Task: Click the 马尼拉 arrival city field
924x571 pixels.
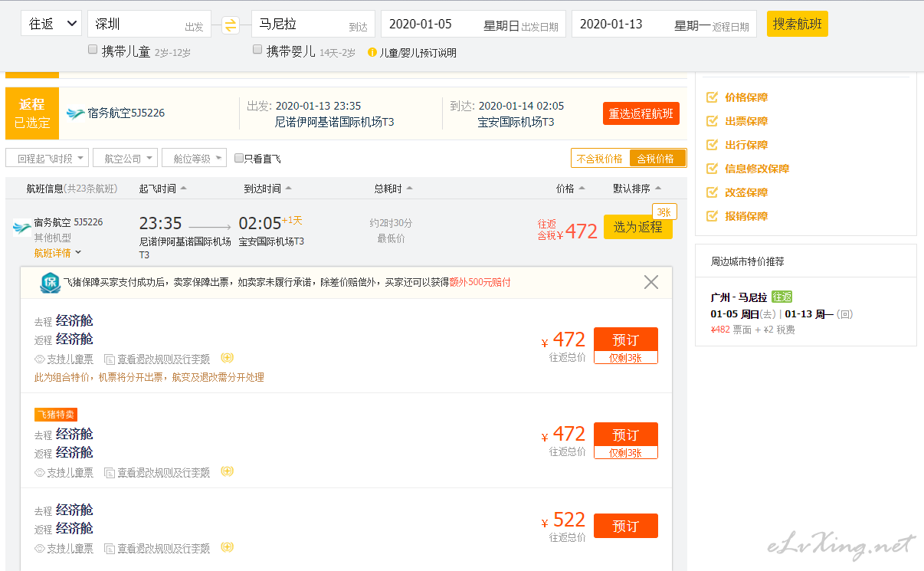Action: coord(313,24)
